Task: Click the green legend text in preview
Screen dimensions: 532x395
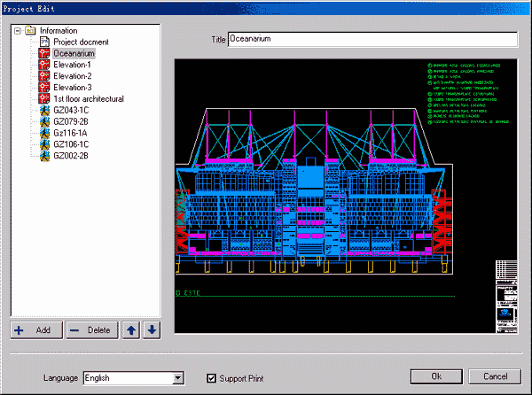Action: (468, 94)
